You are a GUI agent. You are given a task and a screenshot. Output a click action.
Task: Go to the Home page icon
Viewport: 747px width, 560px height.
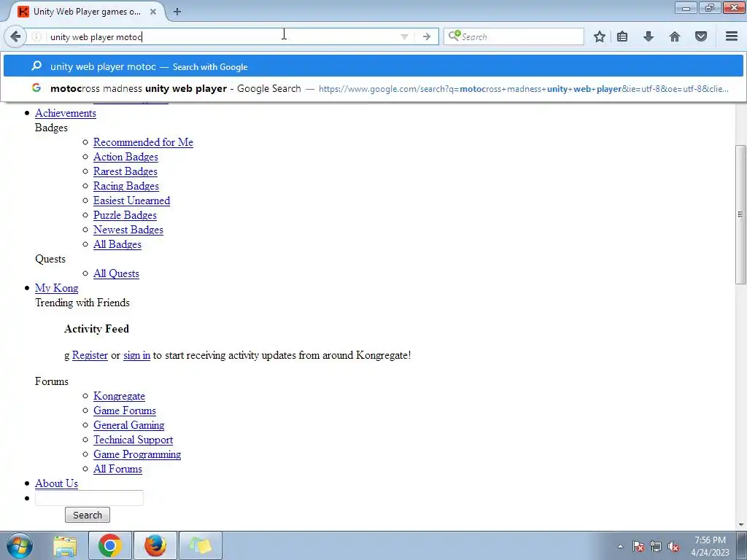pyautogui.click(x=675, y=36)
